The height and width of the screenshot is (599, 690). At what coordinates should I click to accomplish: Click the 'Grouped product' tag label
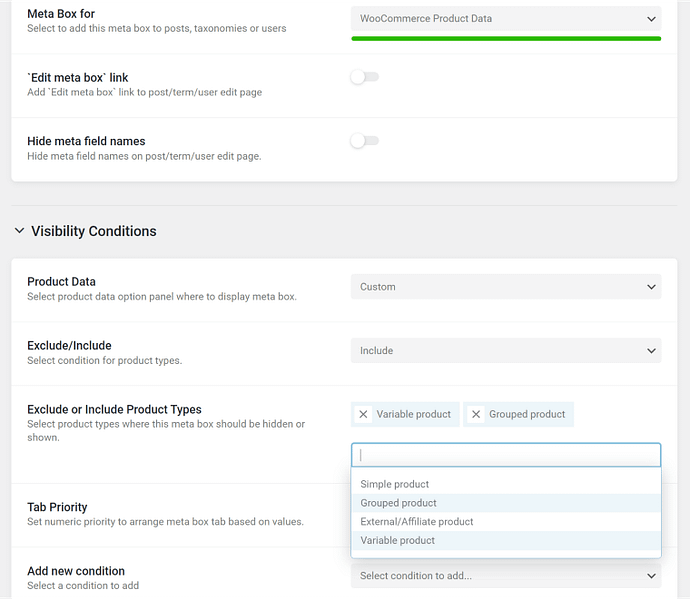tap(527, 414)
